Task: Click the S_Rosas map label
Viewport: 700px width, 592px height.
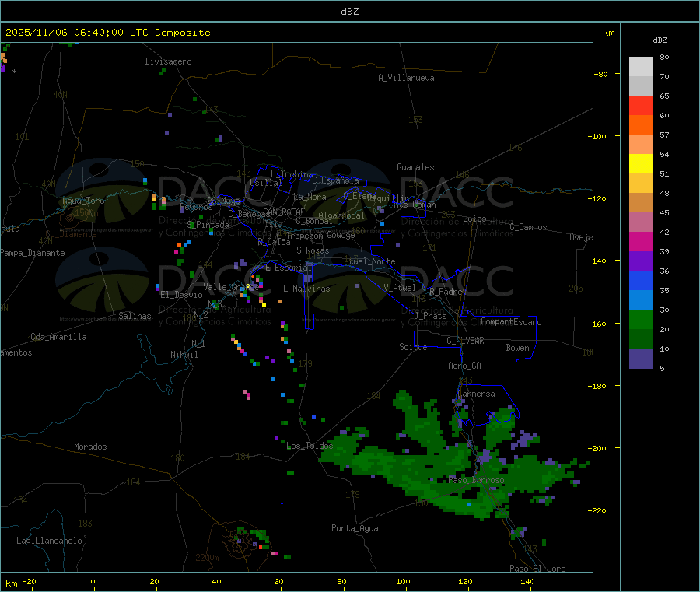Action: (x=313, y=250)
